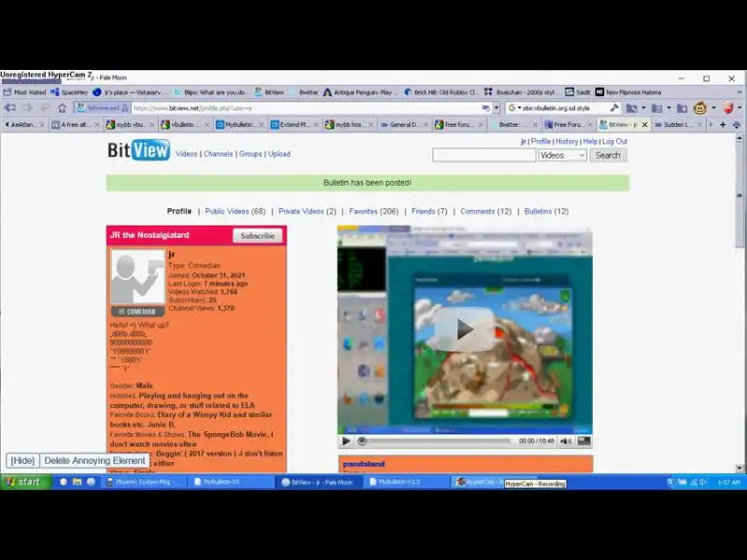Toggle fullscreen in the video player
This screenshot has height=560, width=747.
click(585, 441)
